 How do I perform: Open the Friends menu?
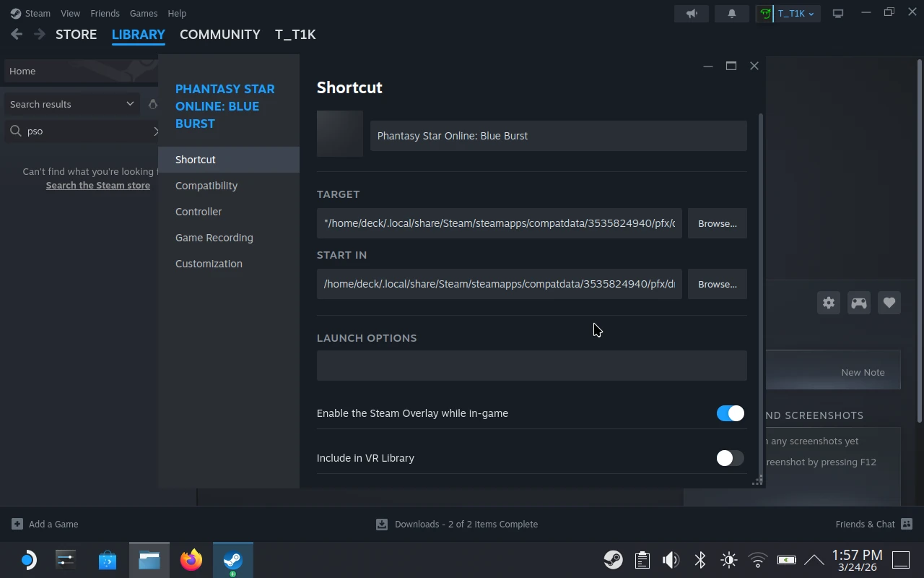105,13
